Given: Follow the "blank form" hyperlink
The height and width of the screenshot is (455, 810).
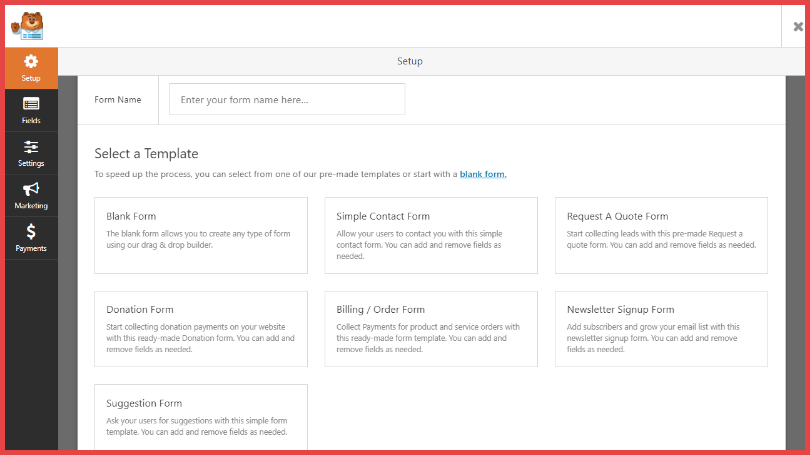Looking at the screenshot, I should [482, 174].
